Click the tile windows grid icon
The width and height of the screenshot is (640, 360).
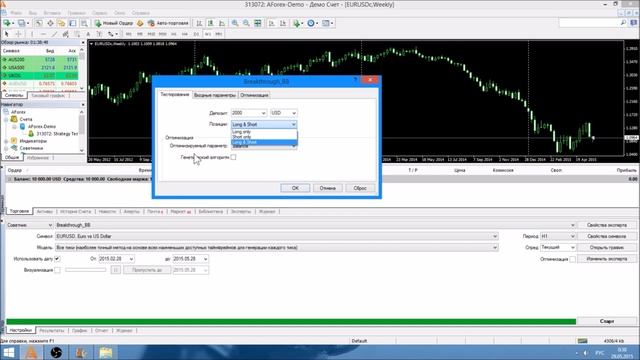(258, 23)
